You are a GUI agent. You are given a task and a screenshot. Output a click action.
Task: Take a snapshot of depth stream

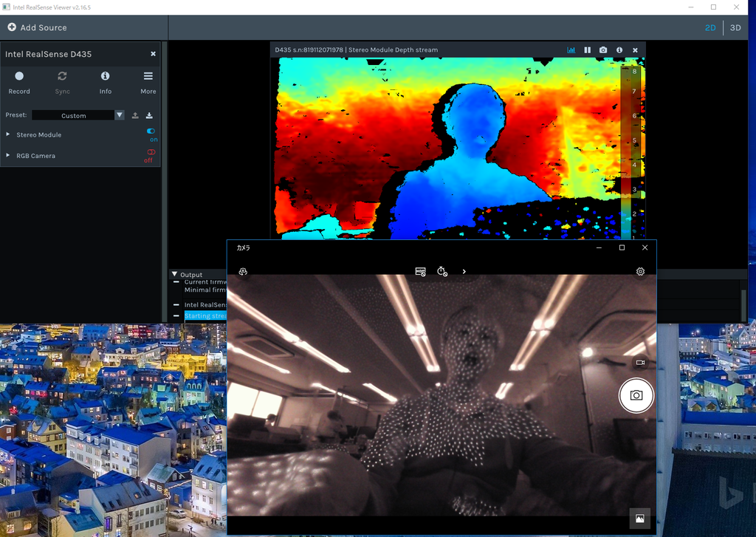[603, 49]
